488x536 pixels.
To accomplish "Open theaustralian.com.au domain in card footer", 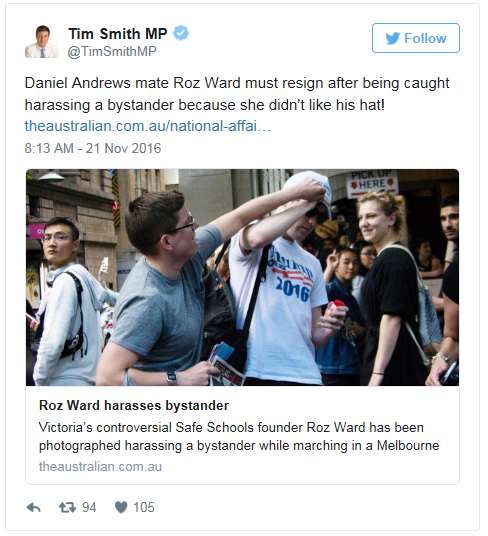I will (x=100, y=467).
